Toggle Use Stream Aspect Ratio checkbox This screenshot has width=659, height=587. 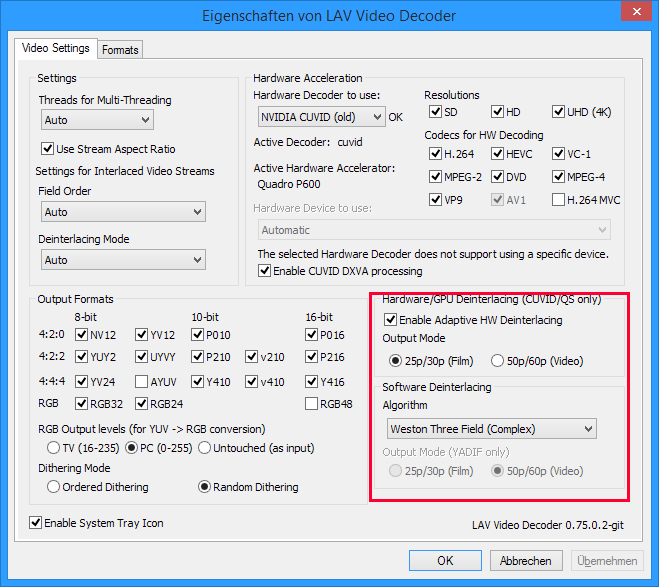[47, 149]
